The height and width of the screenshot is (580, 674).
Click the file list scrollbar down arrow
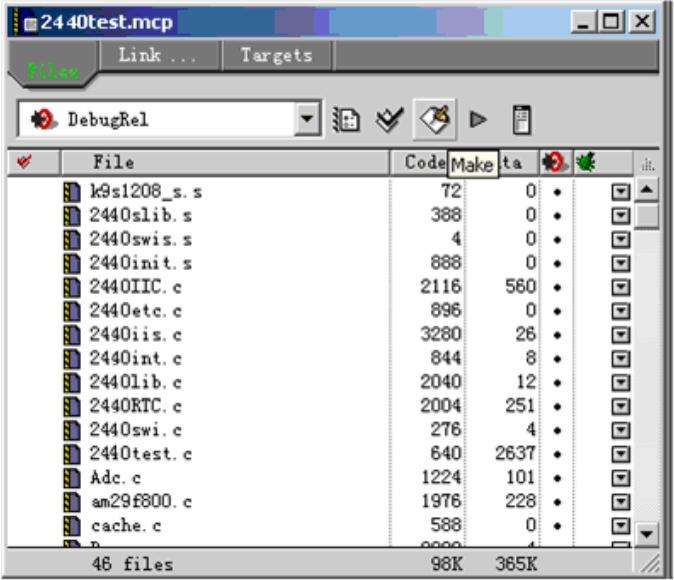tap(647, 535)
